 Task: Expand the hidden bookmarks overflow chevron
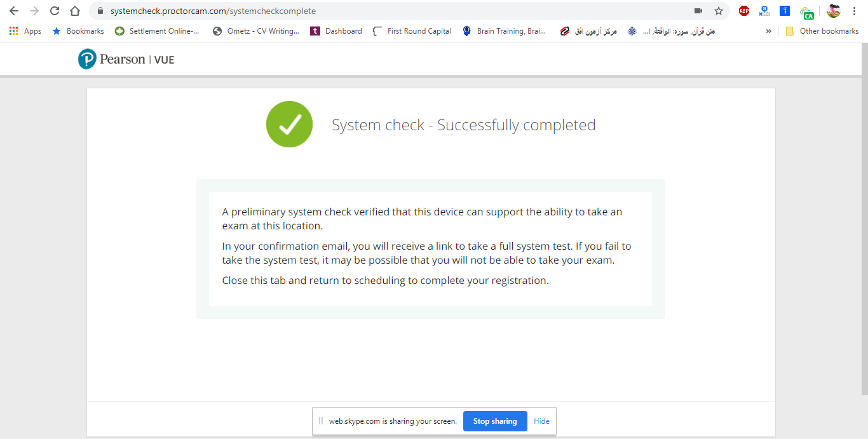point(769,31)
